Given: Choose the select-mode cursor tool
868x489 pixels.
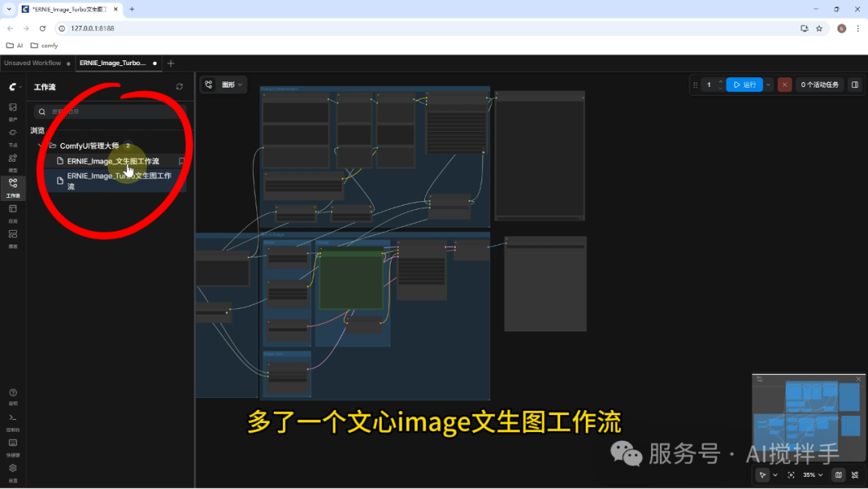Looking at the screenshot, I should pos(763,475).
